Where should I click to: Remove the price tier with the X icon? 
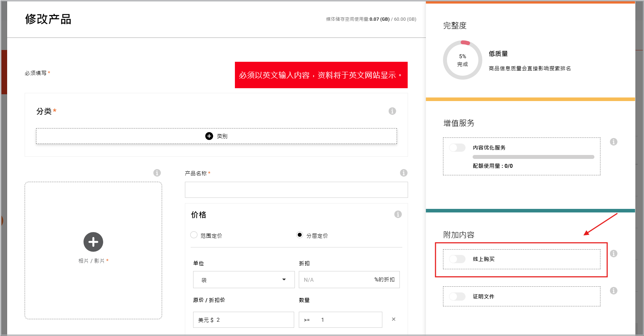coord(393,319)
